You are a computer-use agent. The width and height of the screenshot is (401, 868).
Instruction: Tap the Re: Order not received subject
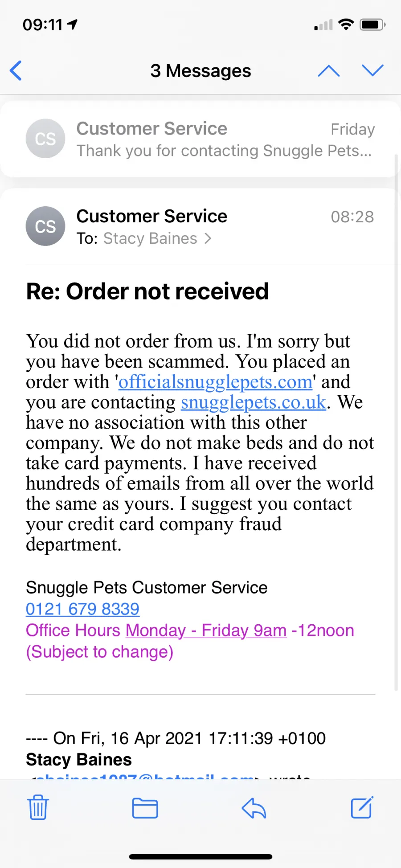pos(147,291)
